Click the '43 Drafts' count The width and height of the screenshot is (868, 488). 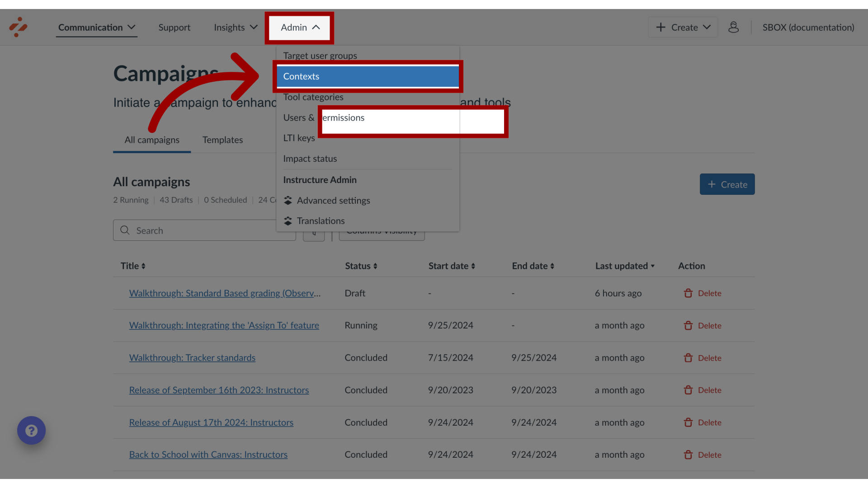click(176, 200)
